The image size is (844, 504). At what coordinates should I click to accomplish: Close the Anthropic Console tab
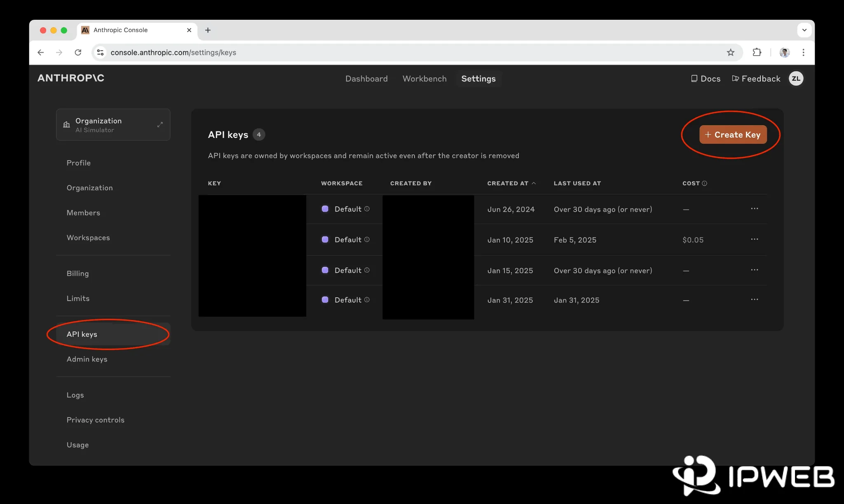pyautogui.click(x=189, y=30)
